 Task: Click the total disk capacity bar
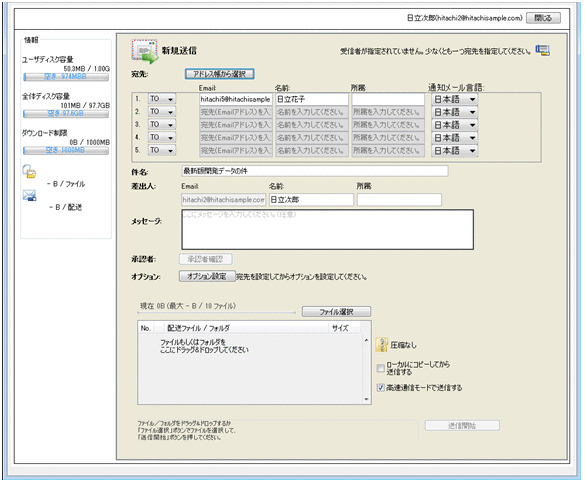[66, 113]
